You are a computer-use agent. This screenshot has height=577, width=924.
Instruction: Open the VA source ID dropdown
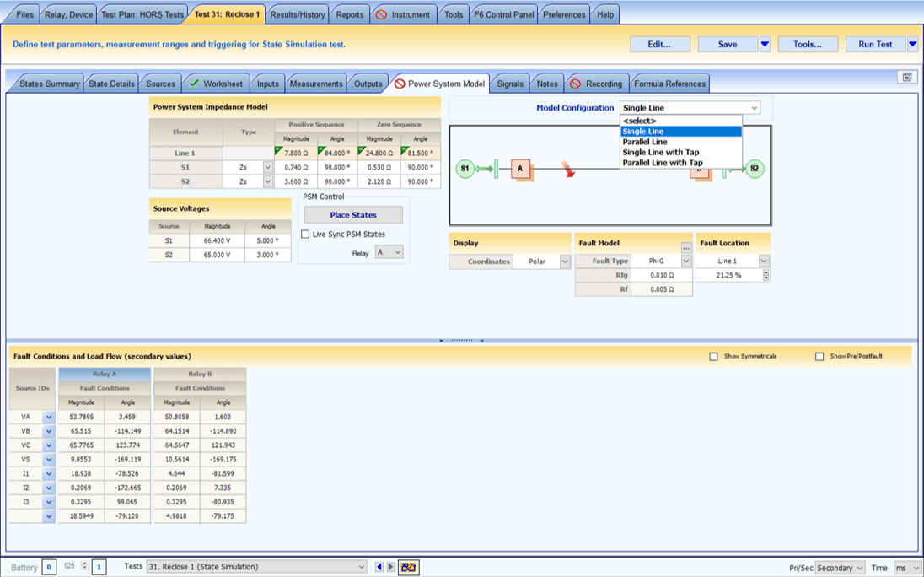(49, 418)
